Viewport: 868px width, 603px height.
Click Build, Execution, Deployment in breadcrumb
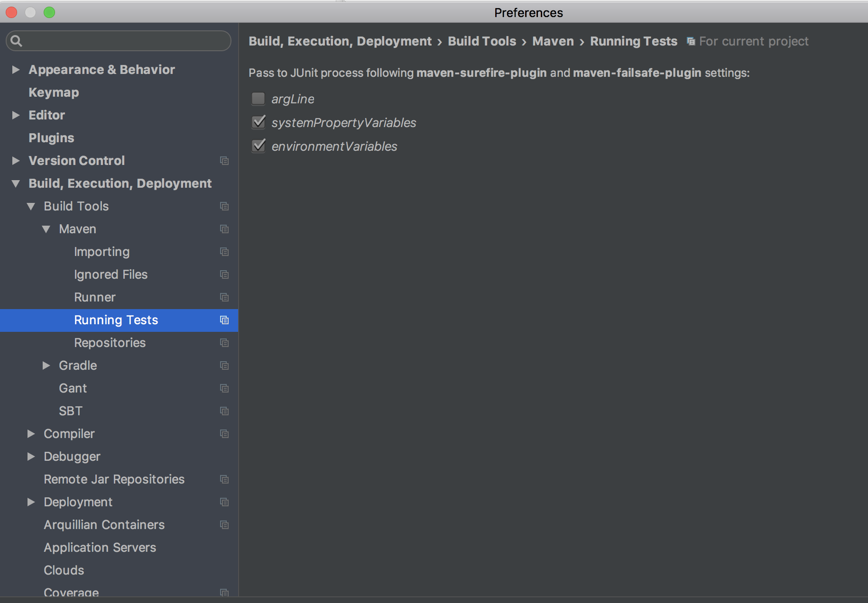[340, 41]
